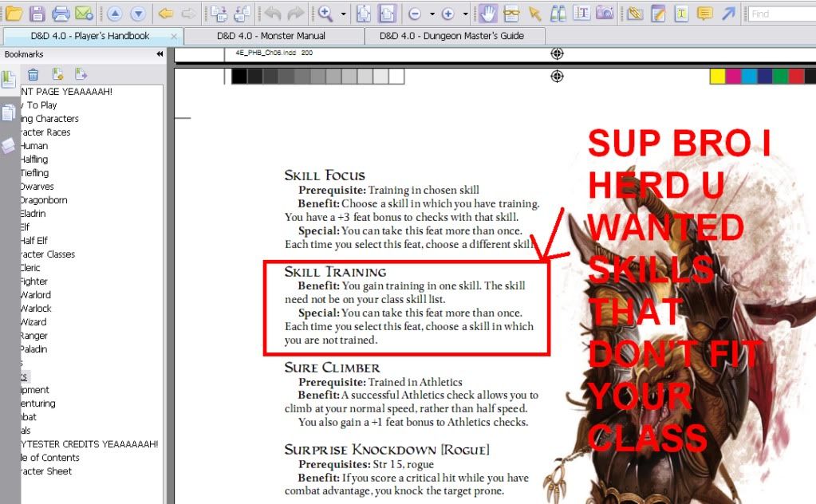Redo the last undone action
816x504 pixels.
(x=296, y=14)
